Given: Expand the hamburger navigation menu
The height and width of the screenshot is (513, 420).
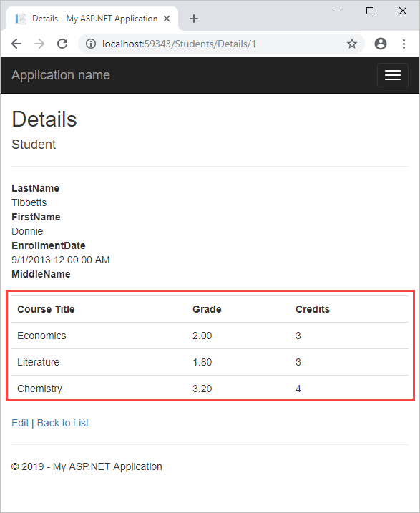Looking at the screenshot, I should pos(393,75).
